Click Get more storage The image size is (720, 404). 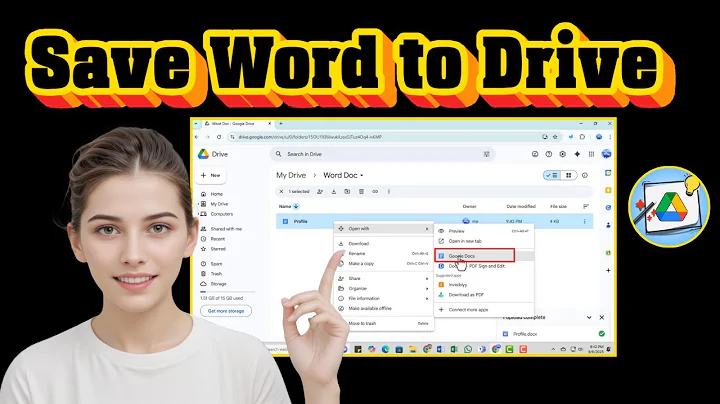[225, 311]
